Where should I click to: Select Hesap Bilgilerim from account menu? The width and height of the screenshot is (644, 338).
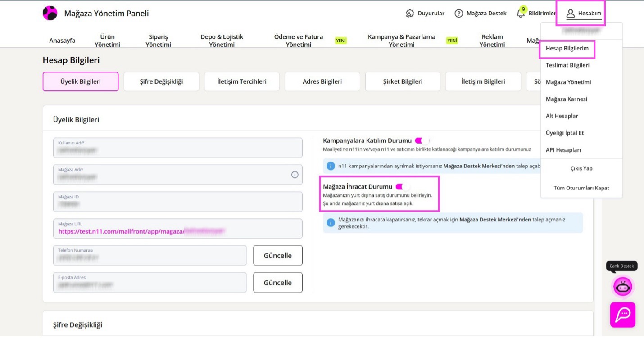567,48
